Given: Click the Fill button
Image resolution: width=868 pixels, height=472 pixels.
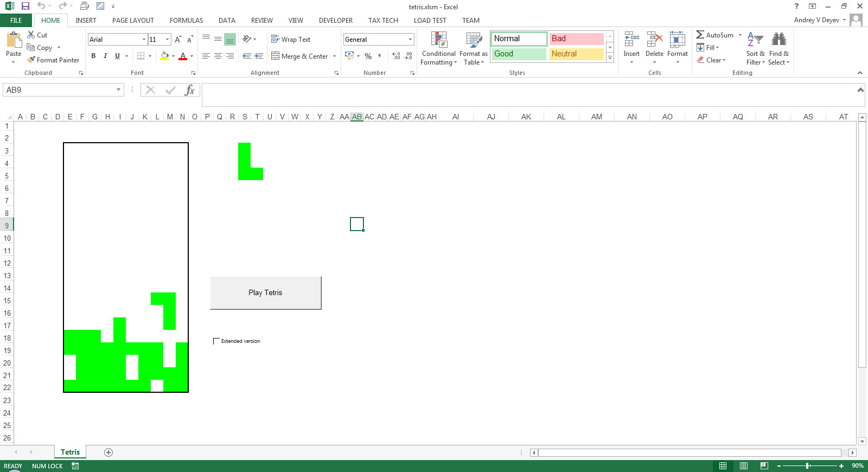Looking at the screenshot, I should coord(708,47).
